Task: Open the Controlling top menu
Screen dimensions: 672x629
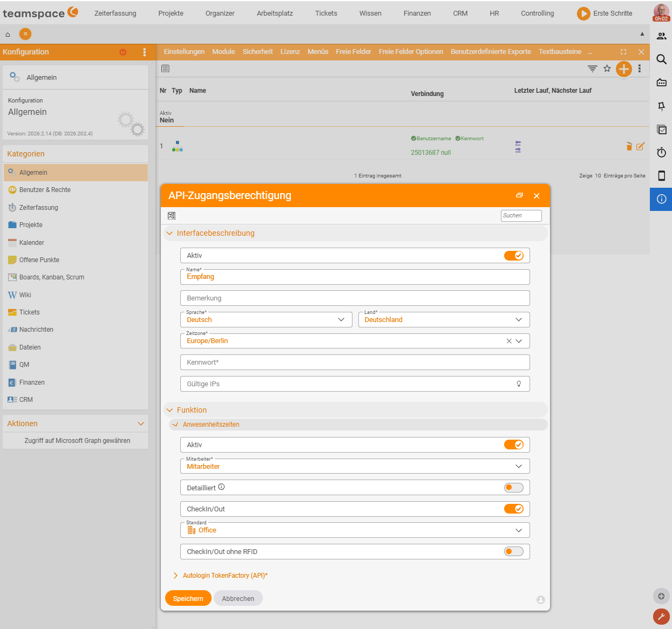Action: click(538, 13)
